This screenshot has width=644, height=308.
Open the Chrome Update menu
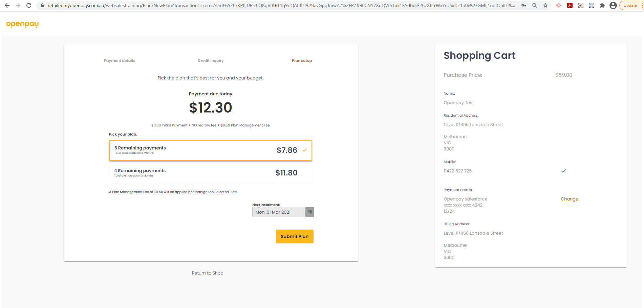point(631,5)
